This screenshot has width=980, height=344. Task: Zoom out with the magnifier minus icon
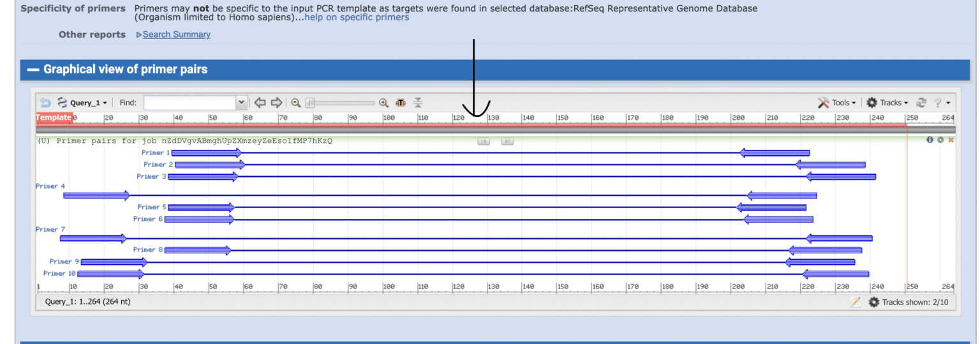(296, 103)
